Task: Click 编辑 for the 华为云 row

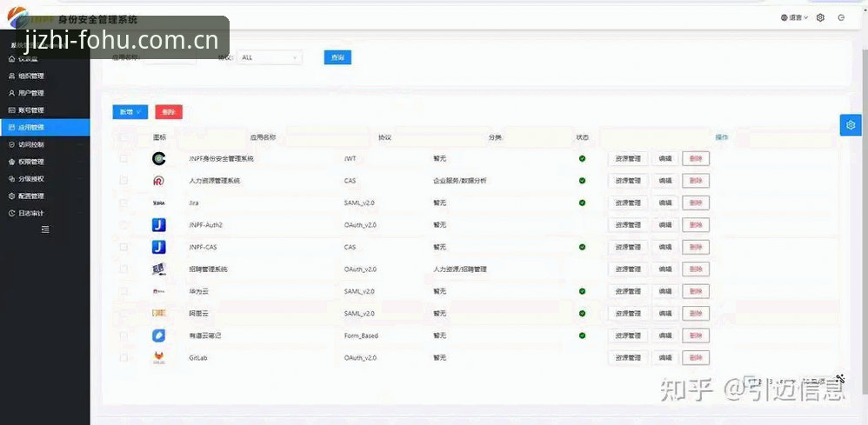Action: coord(664,292)
